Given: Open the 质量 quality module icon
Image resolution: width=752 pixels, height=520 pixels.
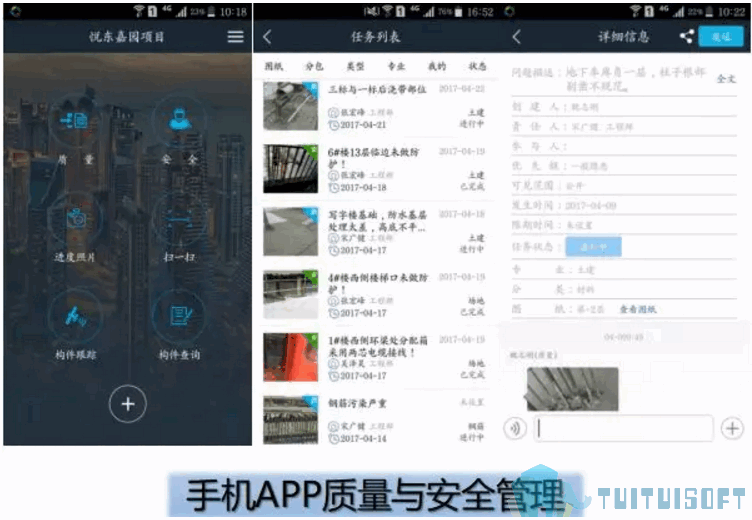Looking at the screenshot, I should (x=75, y=120).
